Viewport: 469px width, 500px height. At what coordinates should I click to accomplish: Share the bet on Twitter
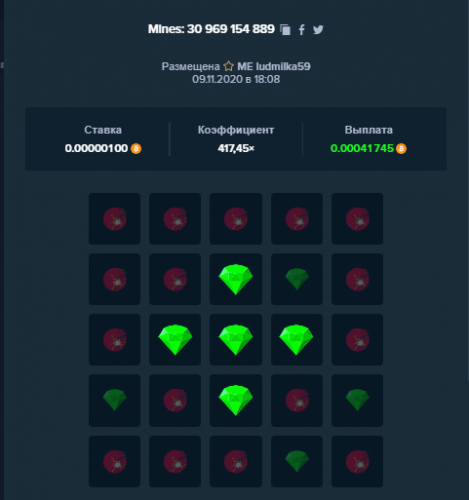coord(318,30)
